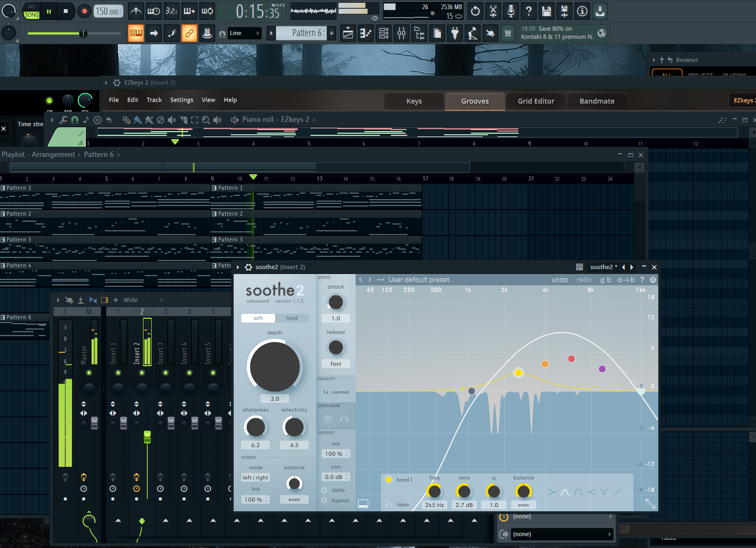Click the soothe2 help question mark

(x=642, y=280)
